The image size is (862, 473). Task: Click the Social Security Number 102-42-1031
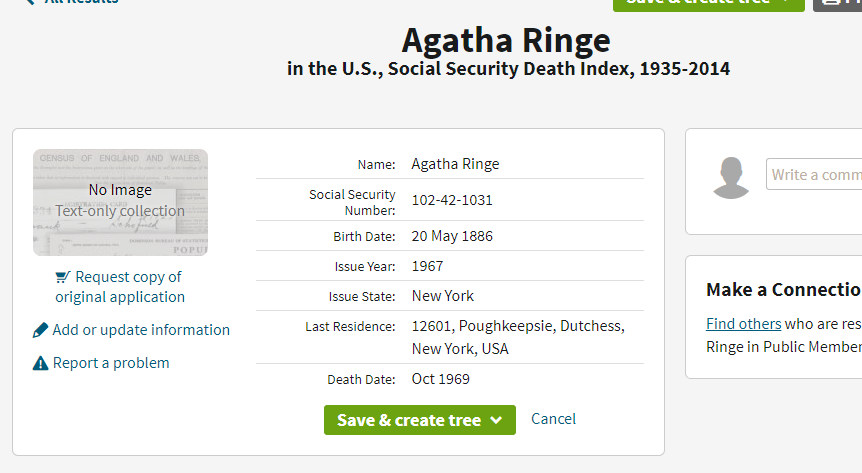tap(452, 200)
